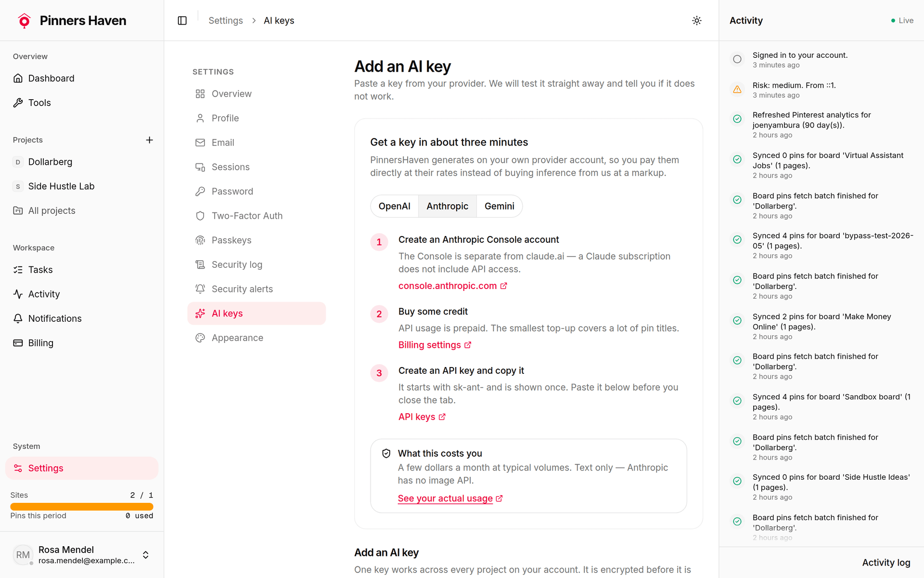Click the Settings breadcrumb
Screen dimensions: 924x578
(x=225, y=20)
